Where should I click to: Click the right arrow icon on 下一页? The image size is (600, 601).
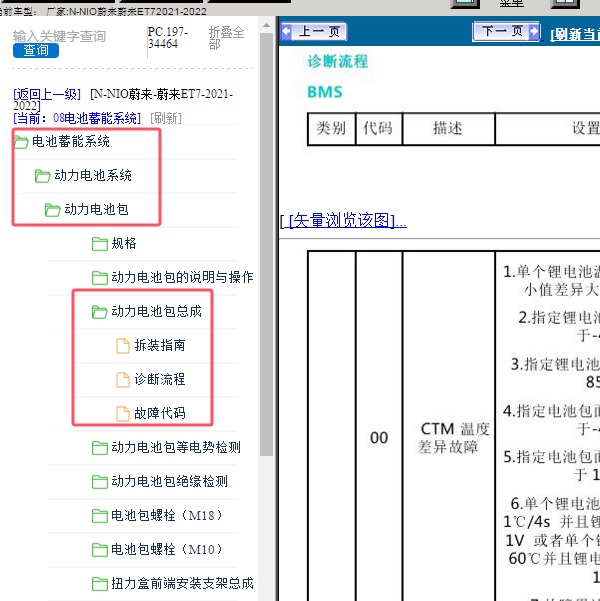click(534, 31)
